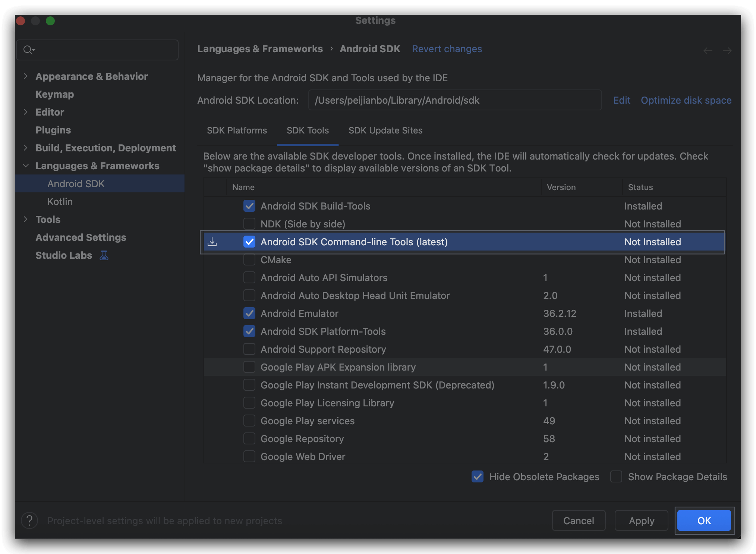Click Optimize disk space link
Screen dimensions: 756x554
point(686,100)
